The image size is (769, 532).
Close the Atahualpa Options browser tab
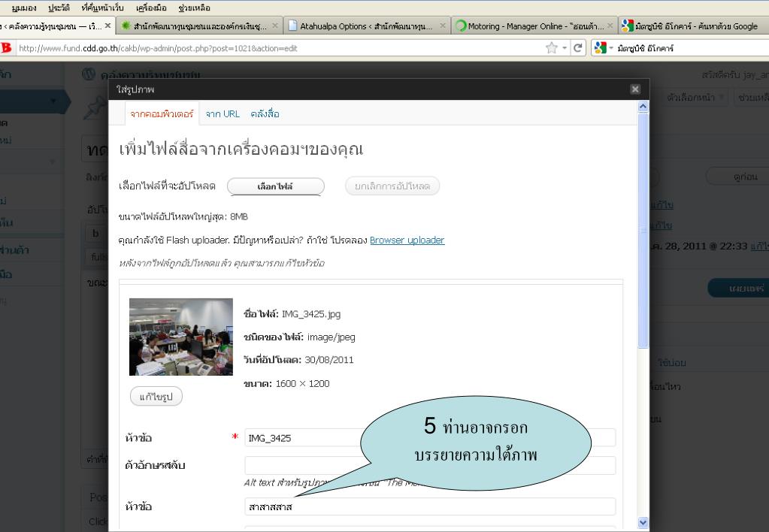442,26
